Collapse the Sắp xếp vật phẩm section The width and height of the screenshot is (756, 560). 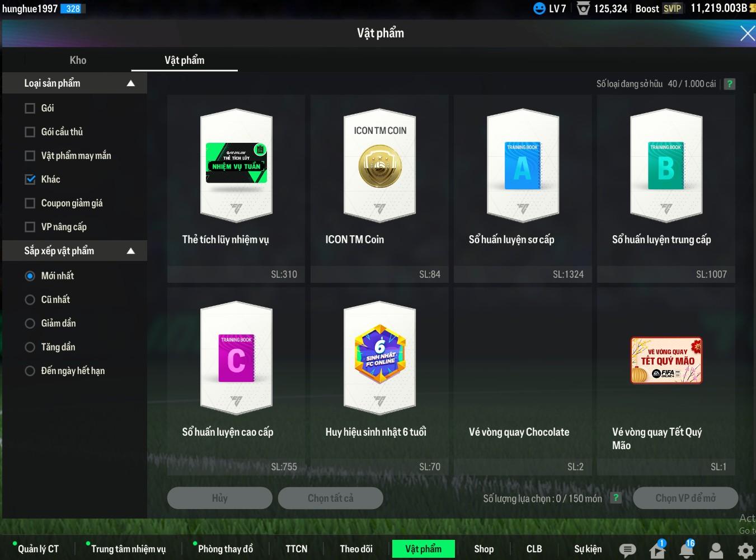(131, 251)
